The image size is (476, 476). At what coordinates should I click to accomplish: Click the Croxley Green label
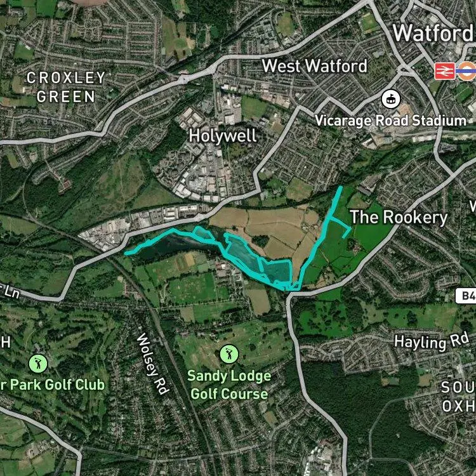tap(65, 87)
